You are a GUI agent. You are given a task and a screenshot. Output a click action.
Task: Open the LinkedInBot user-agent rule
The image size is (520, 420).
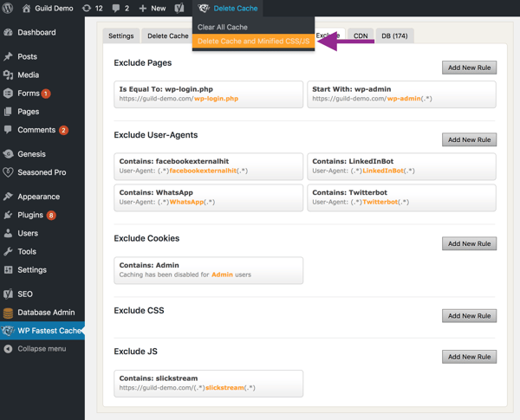[401, 166]
